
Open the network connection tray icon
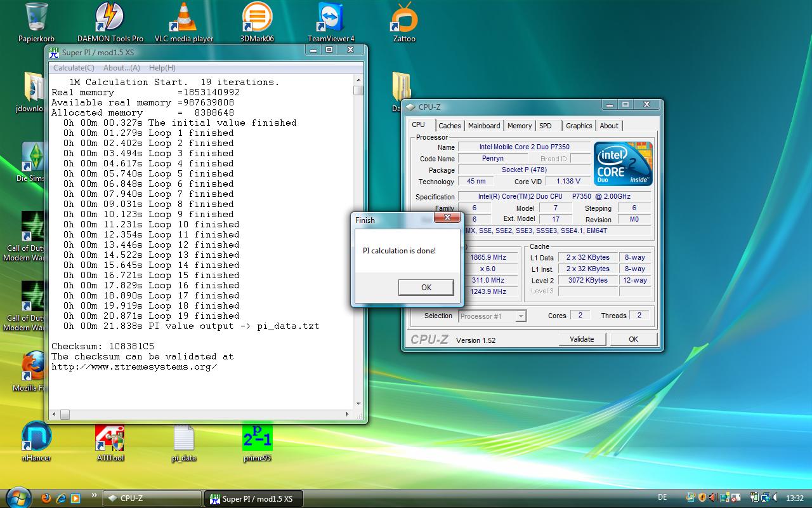[x=766, y=498]
